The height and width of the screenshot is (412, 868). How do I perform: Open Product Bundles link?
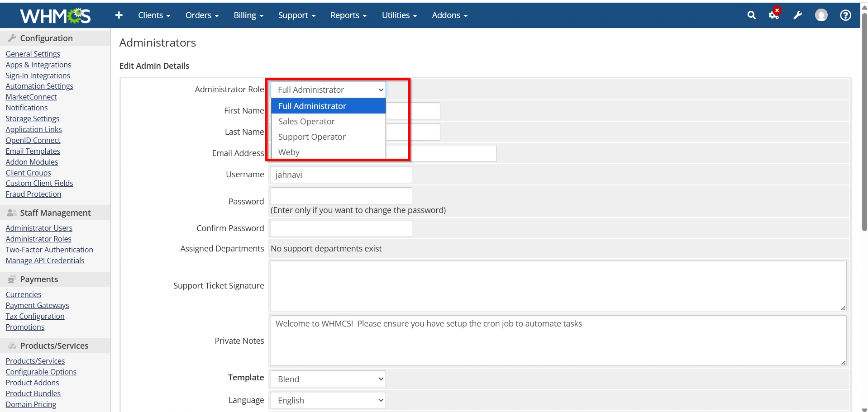tap(33, 393)
